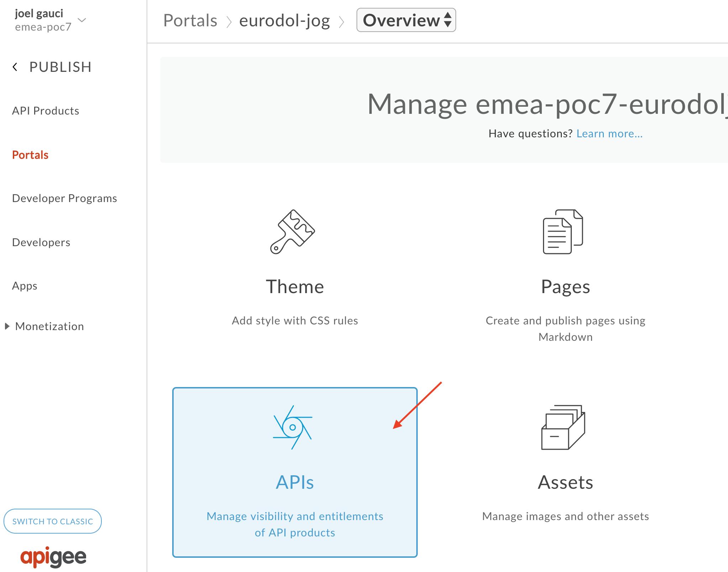728x572 pixels.
Task: Navigate to API Products section
Action: pos(46,110)
